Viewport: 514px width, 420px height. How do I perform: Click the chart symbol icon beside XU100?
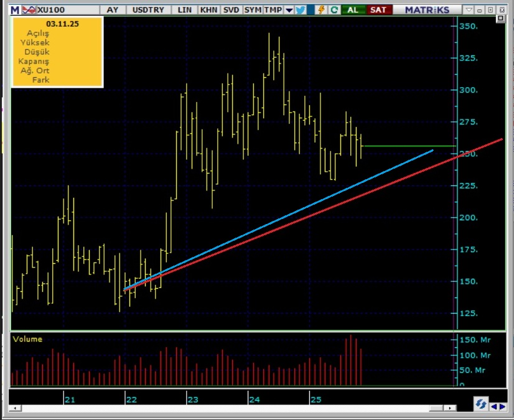tap(29, 10)
